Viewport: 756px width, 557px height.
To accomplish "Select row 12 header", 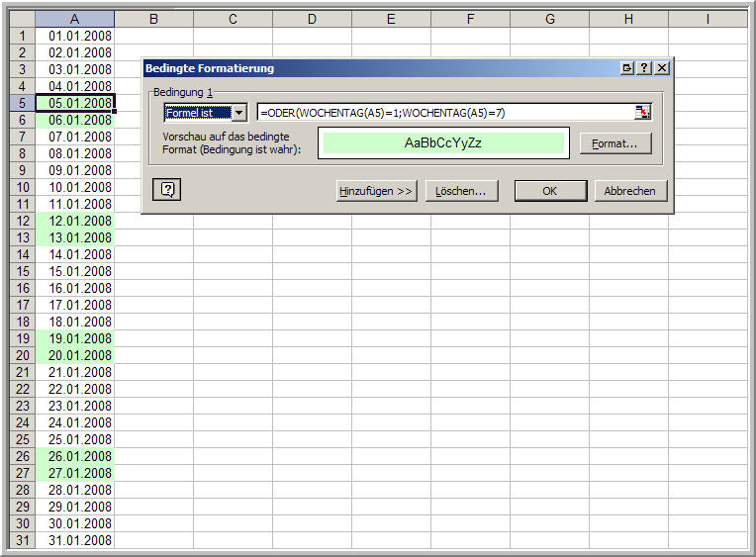I will pyautogui.click(x=22, y=221).
